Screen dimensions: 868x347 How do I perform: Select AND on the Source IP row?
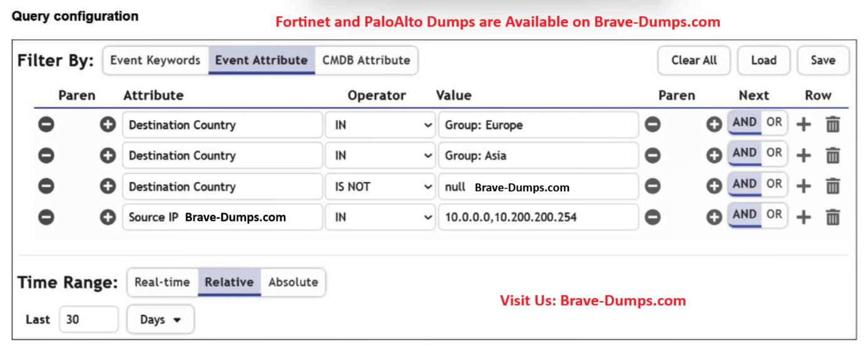point(745,214)
